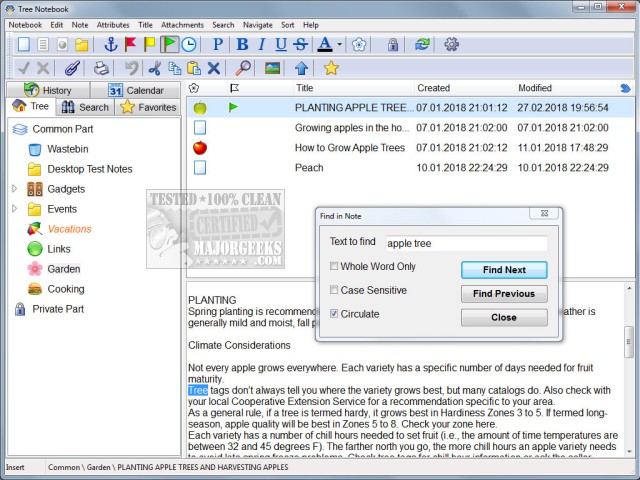Click the insert picture icon
Image resolution: width=640 pixels, height=480 pixels.
click(x=272, y=68)
